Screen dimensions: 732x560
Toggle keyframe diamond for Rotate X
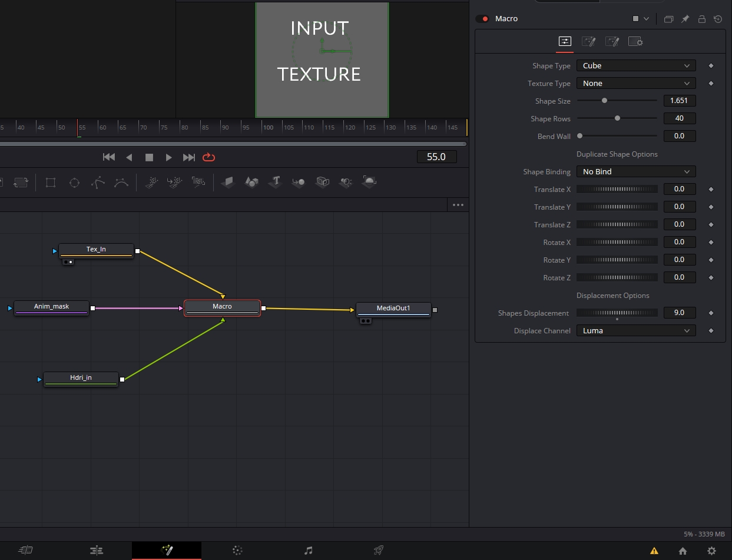[711, 243]
